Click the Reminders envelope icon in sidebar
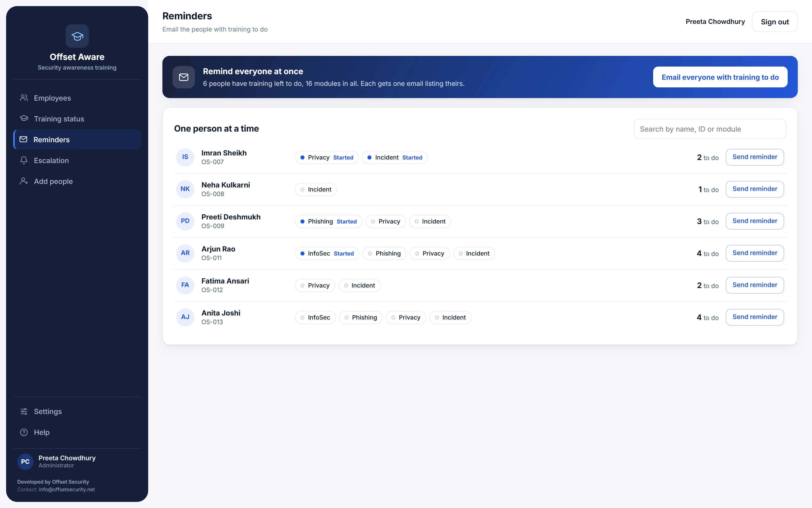This screenshot has width=812, height=508. (24, 139)
